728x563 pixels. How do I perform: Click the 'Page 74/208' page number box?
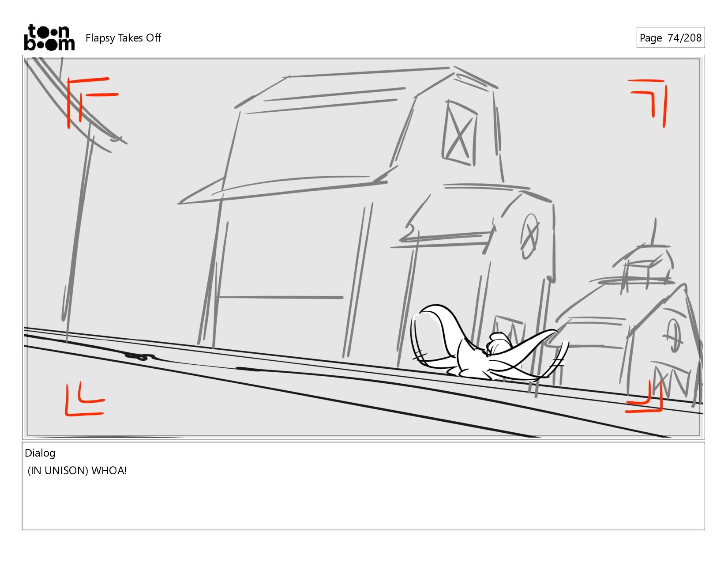click(x=670, y=38)
